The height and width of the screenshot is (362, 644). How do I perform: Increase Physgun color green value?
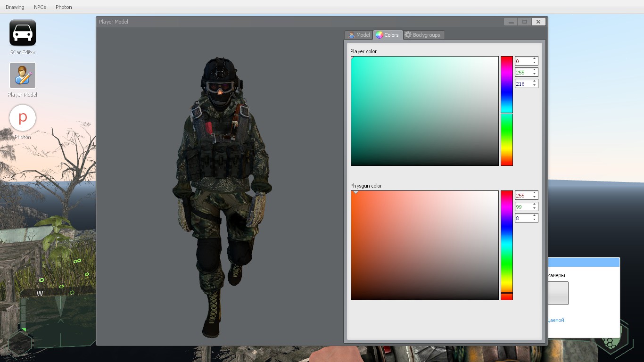(535, 205)
